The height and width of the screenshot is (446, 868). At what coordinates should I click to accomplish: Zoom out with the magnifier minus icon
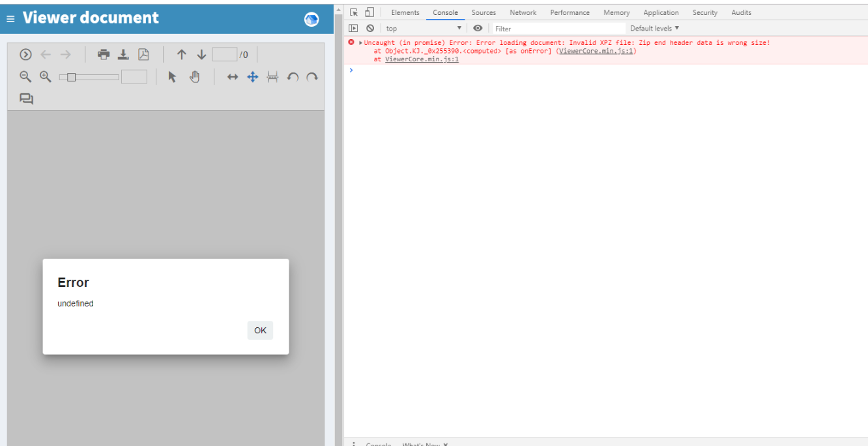(x=25, y=77)
